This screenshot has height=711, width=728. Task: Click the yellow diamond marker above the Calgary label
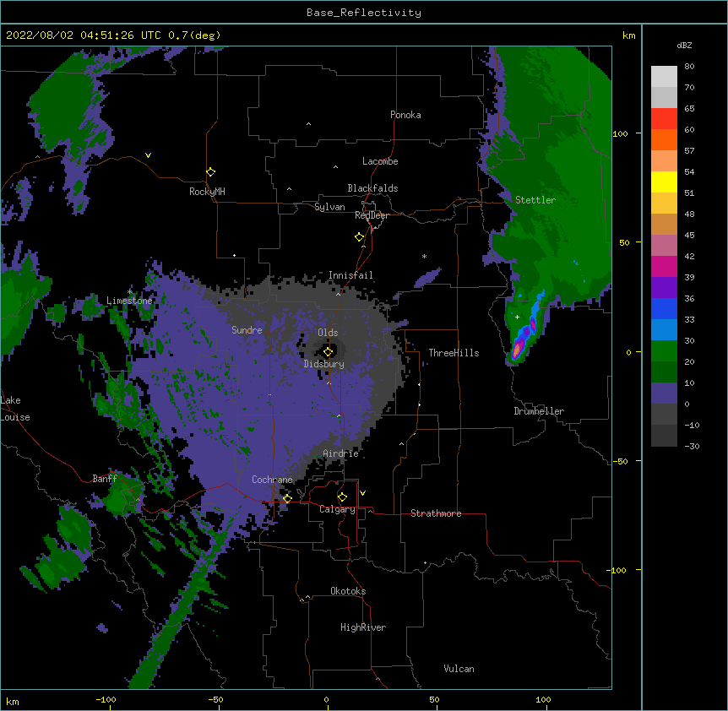click(x=342, y=497)
